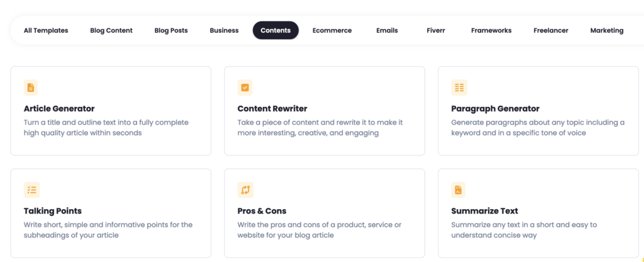The image size is (644, 262).
Task: Open the Article Generator title link
Action: pos(59,109)
